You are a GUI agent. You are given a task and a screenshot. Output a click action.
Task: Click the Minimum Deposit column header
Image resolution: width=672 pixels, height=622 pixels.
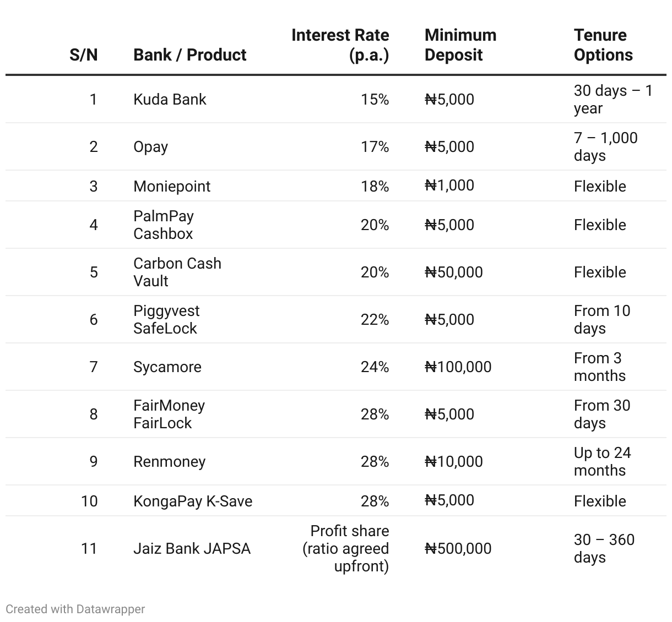(x=460, y=45)
